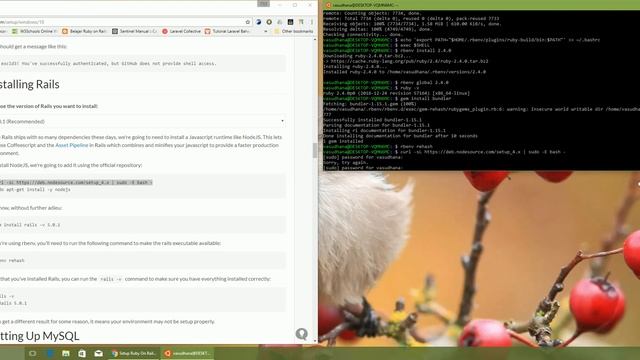Click the browser page vertical scrollbar thumb
The height and width of the screenshot is (360, 640).
(x=315, y=150)
